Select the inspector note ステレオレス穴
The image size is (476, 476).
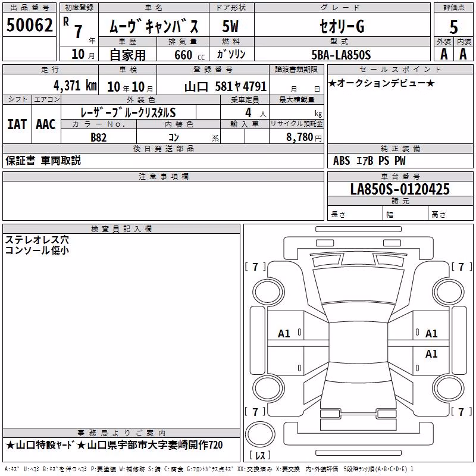[37, 240]
